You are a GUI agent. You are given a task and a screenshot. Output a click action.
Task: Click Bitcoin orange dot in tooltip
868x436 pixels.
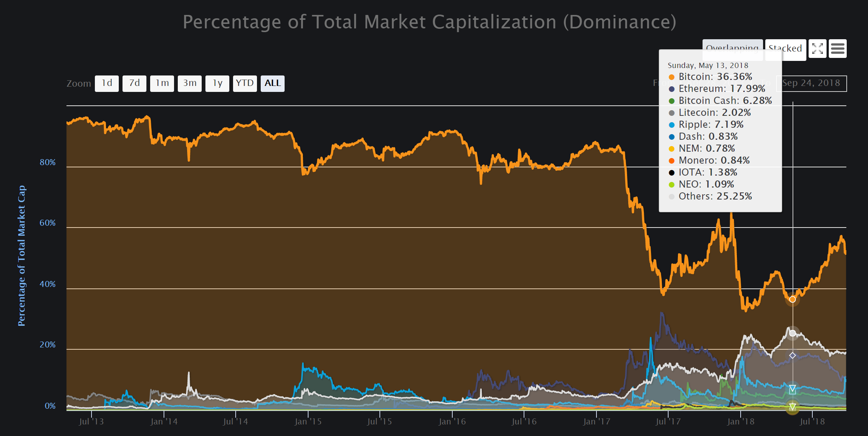[x=672, y=77]
